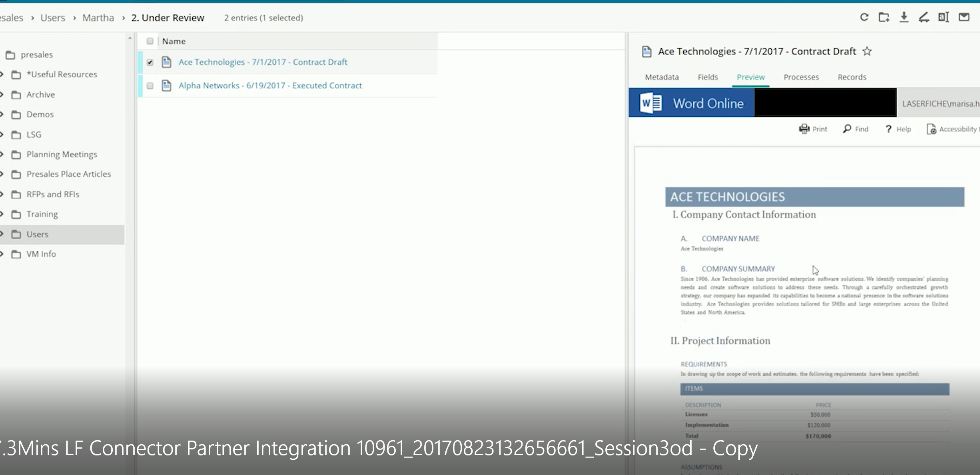The width and height of the screenshot is (980, 475).
Task: Click the Help question mark icon
Action: 888,129
